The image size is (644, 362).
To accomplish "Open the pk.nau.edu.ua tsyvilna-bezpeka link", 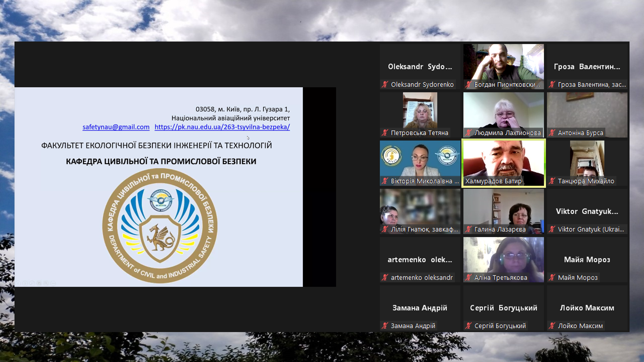I will pos(222,127).
